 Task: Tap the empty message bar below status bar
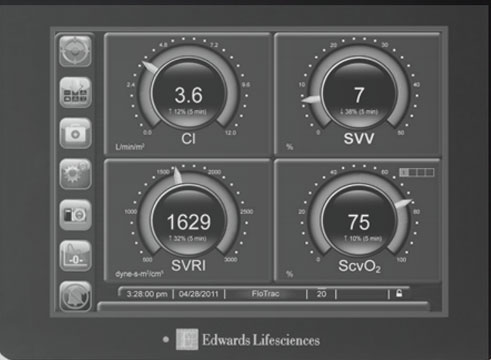click(x=263, y=306)
